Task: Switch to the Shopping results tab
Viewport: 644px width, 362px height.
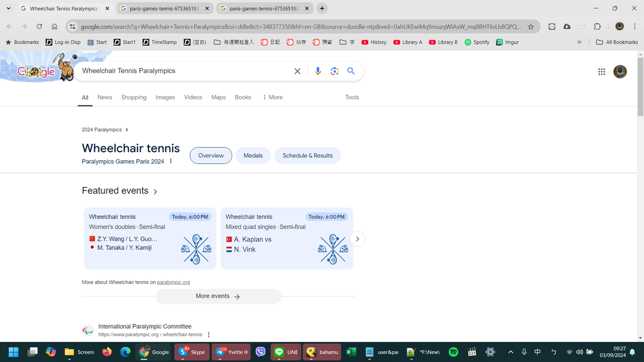Action: click(134, 97)
